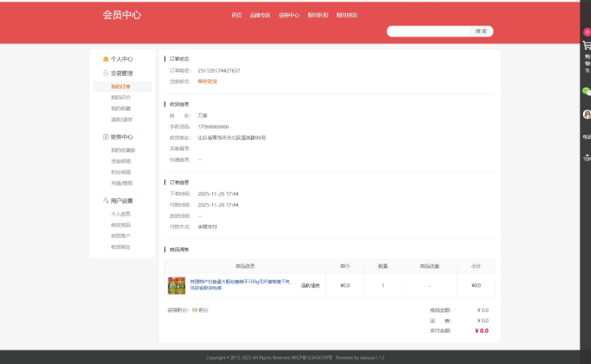Click the 交易管理 section icon
The image size is (591, 364).
click(106, 73)
